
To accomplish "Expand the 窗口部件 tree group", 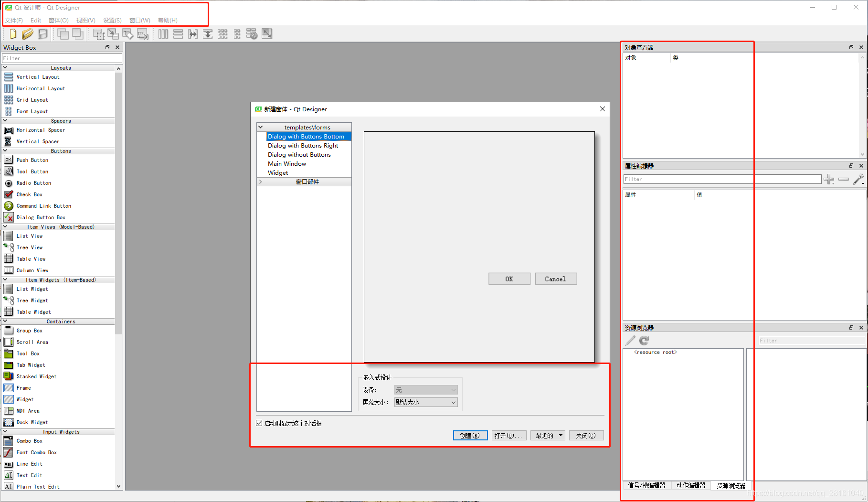I will tap(261, 182).
